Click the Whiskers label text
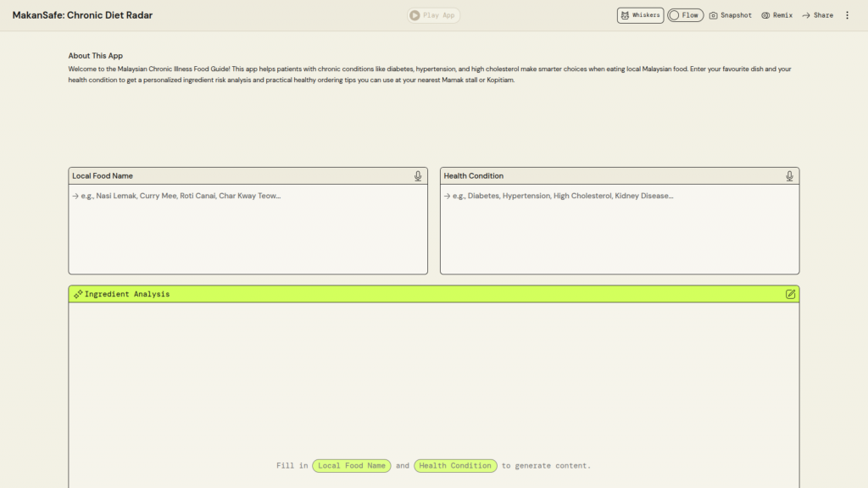 (646, 15)
